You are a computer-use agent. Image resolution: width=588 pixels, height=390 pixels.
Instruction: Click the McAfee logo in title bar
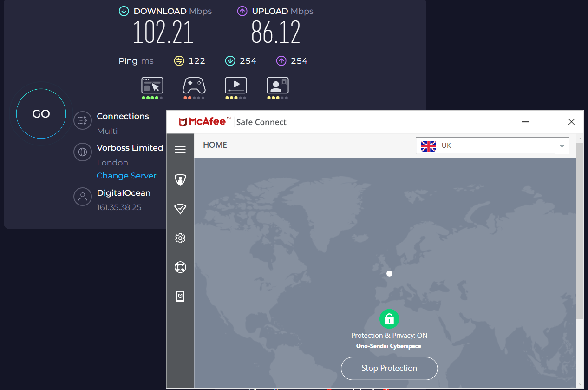pyautogui.click(x=205, y=122)
